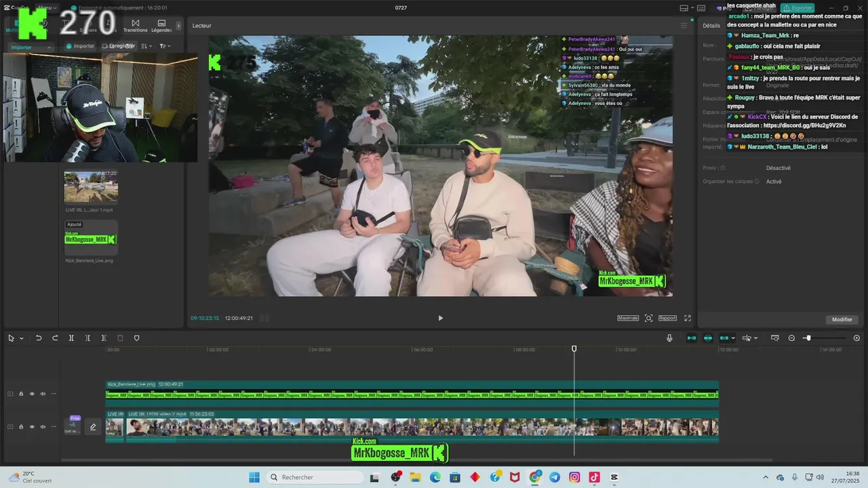Click the preview snapshot focus icon
This screenshot has height=488, width=868.
pyautogui.click(x=648, y=318)
